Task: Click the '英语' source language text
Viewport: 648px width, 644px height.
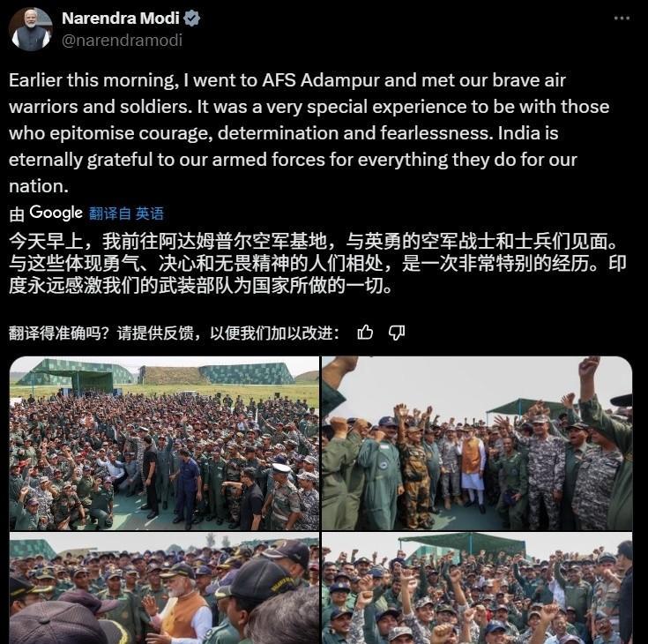Action: click(150, 213)
